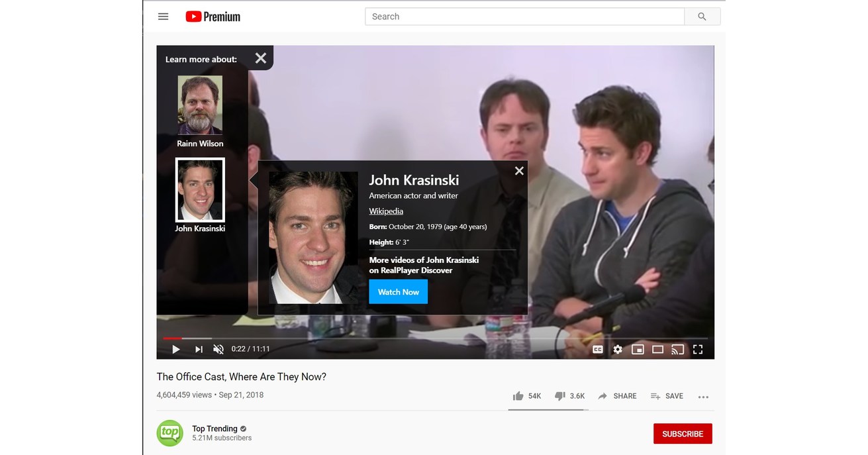This screenshot has height=455, width=868.
Task: Dislike the video, 3.6K
Action: tap(569, 396)
